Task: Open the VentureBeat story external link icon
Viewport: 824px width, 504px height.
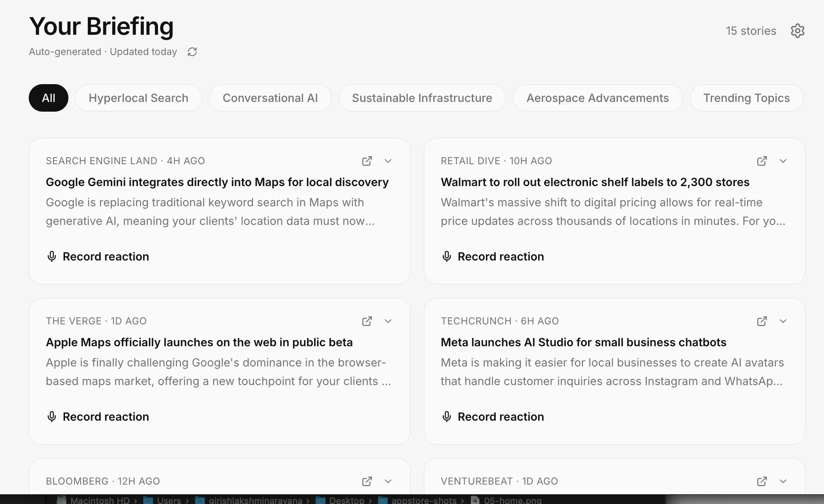Action: coord(762,481)
